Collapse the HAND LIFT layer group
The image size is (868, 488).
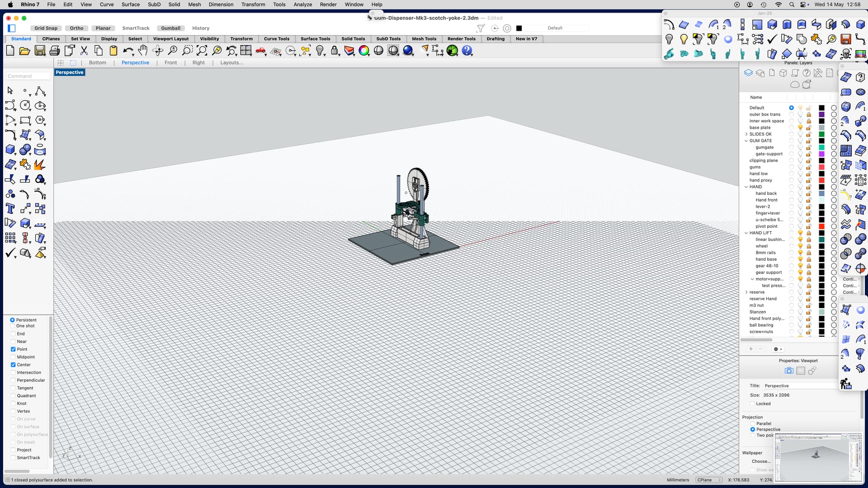746,233
